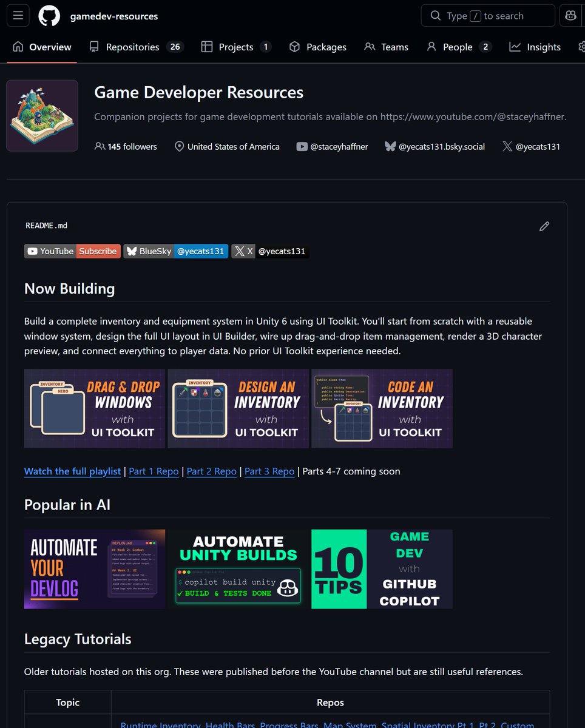
Task: Click the Popular in AI heading
Action: [67, 505]
